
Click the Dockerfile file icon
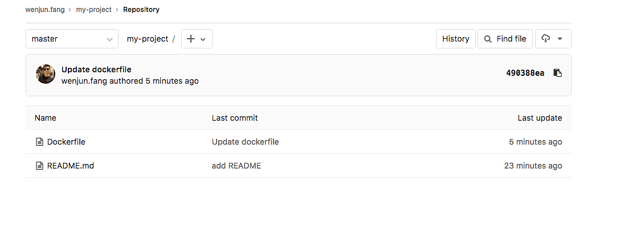39,142
